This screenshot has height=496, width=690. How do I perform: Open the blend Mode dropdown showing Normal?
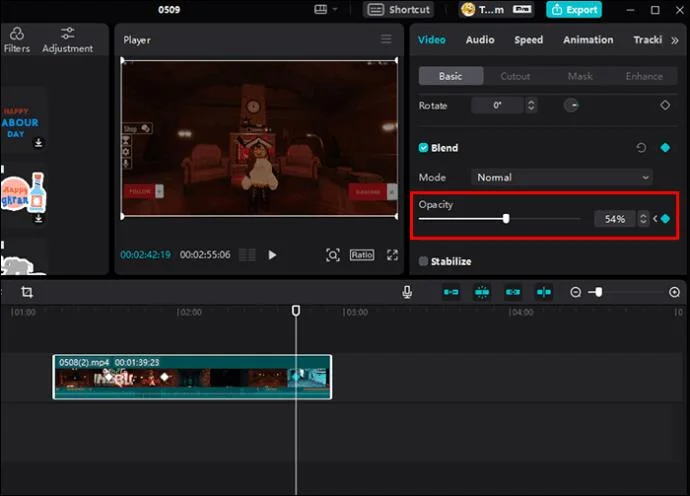click(x=563, y=177)
